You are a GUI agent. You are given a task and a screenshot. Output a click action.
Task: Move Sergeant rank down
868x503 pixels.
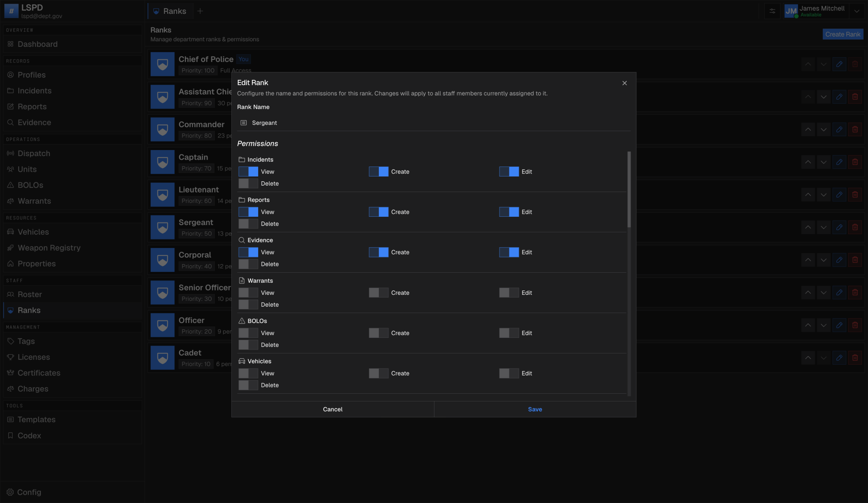824,227
